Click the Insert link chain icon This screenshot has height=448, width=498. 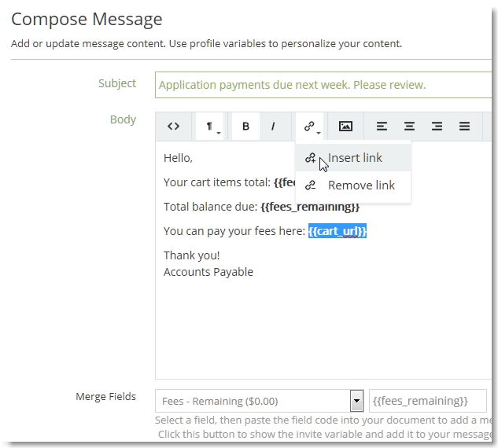point(310,158)
